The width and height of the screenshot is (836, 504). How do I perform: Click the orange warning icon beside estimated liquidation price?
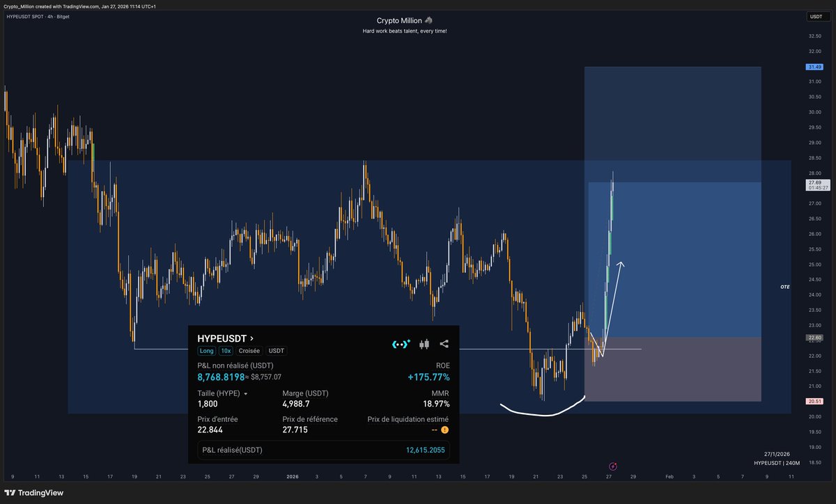tap(444, 430)
